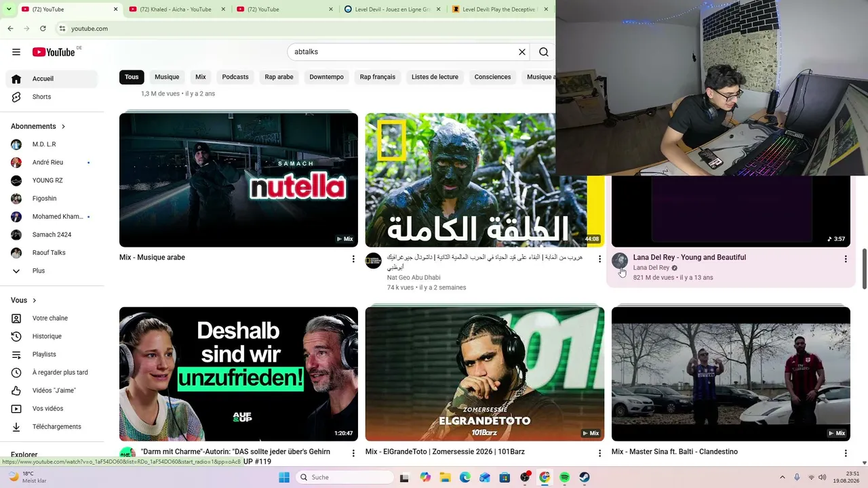This screenshot has width=868, height=488.
Task: Click the YouTube logo
Action: (x=54, y=52)
